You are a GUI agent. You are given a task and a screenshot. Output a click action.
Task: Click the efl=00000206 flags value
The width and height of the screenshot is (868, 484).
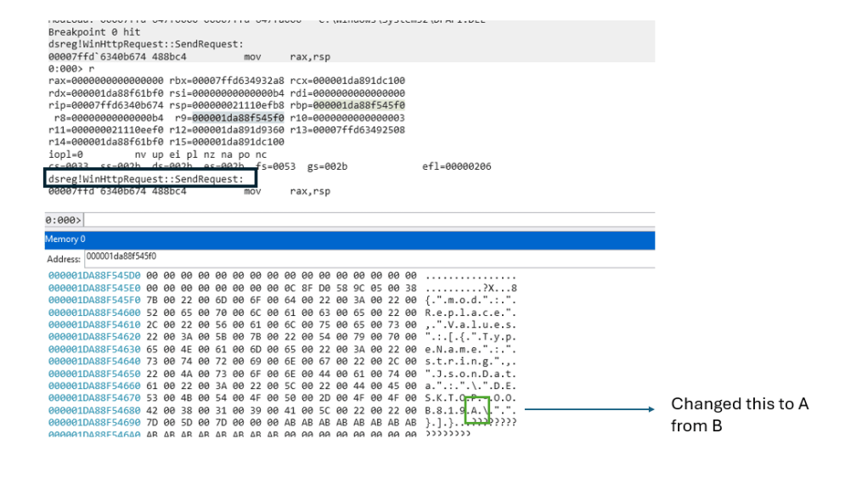pos(456,167)
